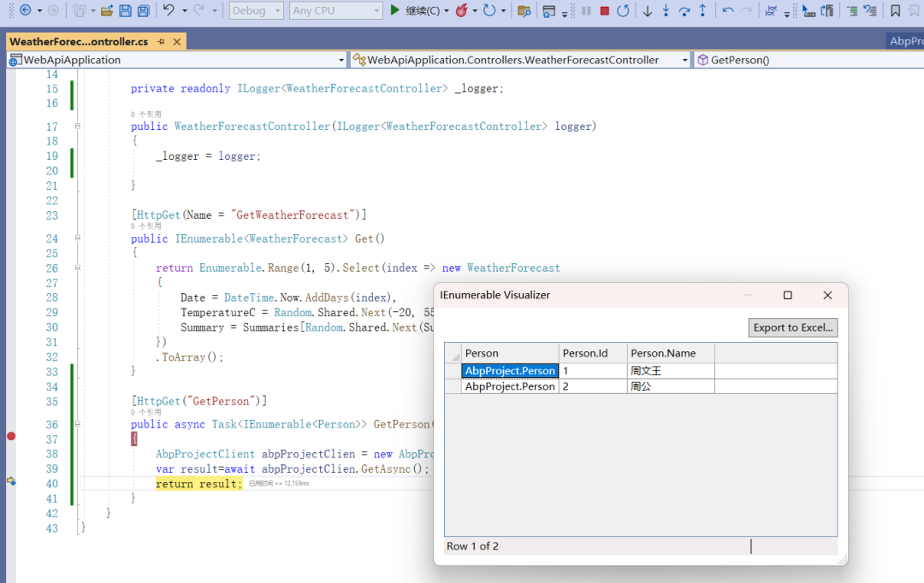
Task: Pin the WeatherForecastController.cs tab
Action: click(x=161, y=42)
